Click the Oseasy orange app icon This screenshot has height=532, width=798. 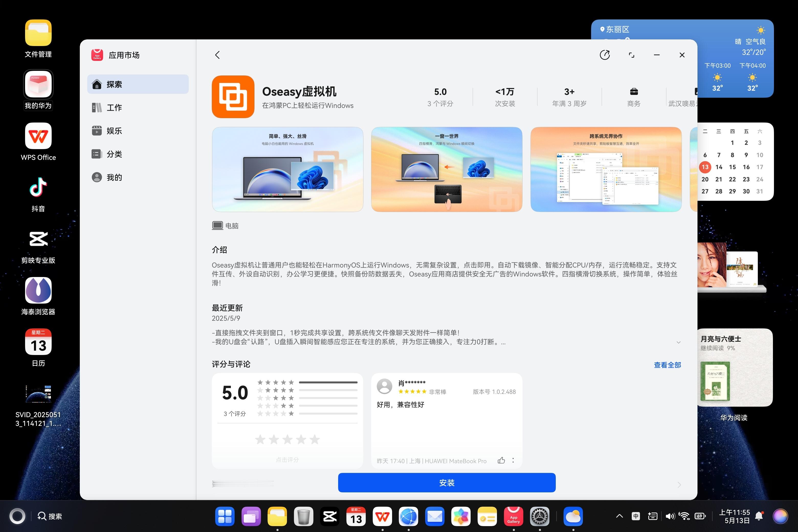click(233, 97)
